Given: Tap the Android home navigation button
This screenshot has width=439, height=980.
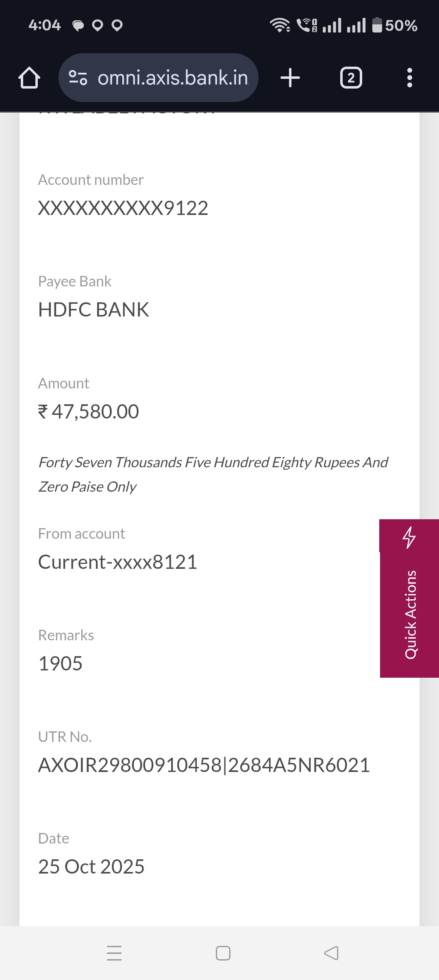Looking at the screenshot, I should pyautogui.click(x=223, y=953).
